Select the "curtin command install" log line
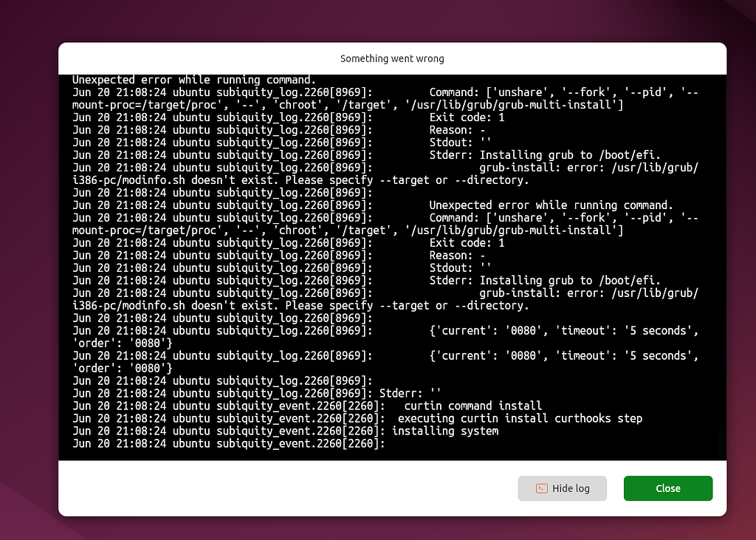The width and height of the screenshot is (756, 540). [472, 406]
